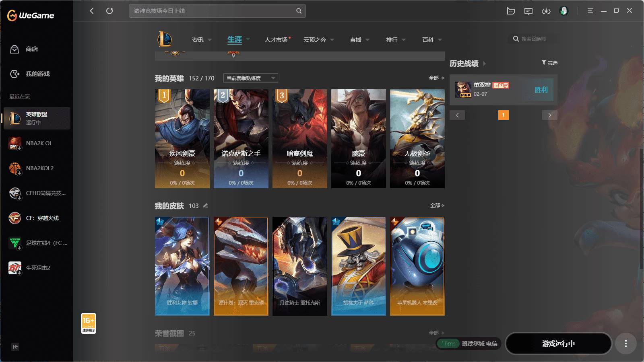Image resolution: width=644 pixels, height=362 pixels.
Task: View all skins via 全部 link beside 我的皮肤
Action: click(437, 206)
